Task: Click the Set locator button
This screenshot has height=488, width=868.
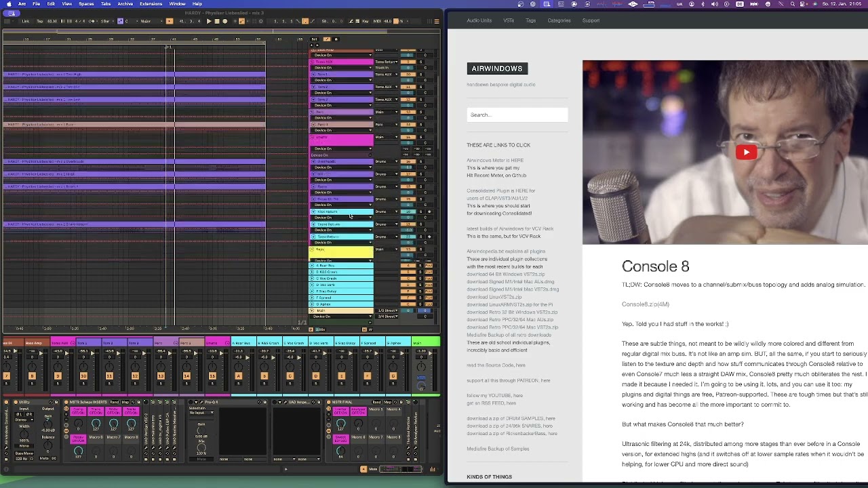Action: coord(314,39)
